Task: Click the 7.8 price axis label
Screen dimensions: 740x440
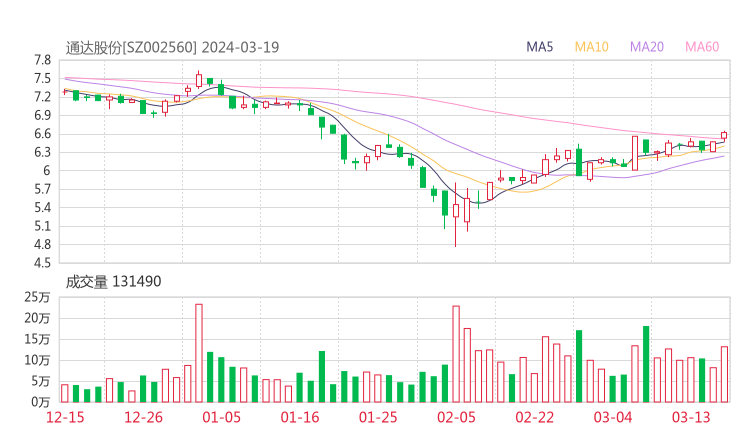Action: click(x=42, y=60)
